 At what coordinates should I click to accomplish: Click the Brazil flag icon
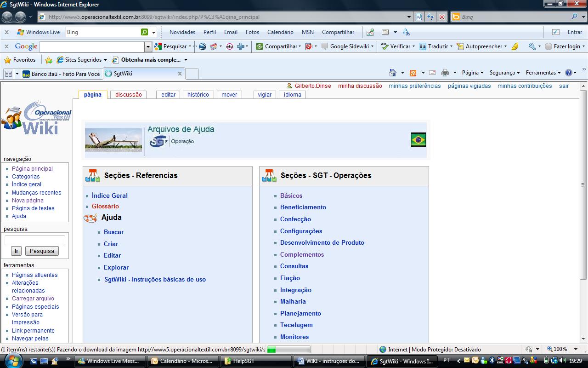(x=418, y=140)
